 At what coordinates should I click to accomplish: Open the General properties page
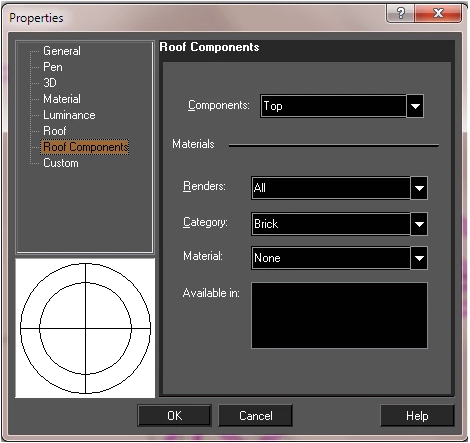coord(62,51)
